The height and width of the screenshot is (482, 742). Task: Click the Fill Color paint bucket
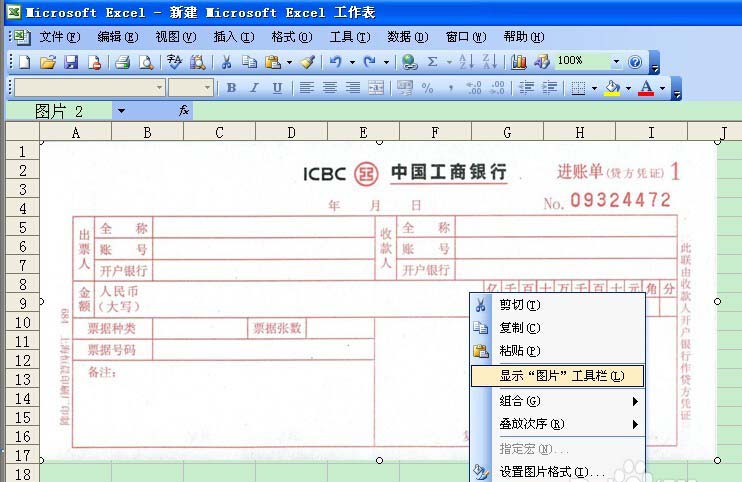point(612,88)
